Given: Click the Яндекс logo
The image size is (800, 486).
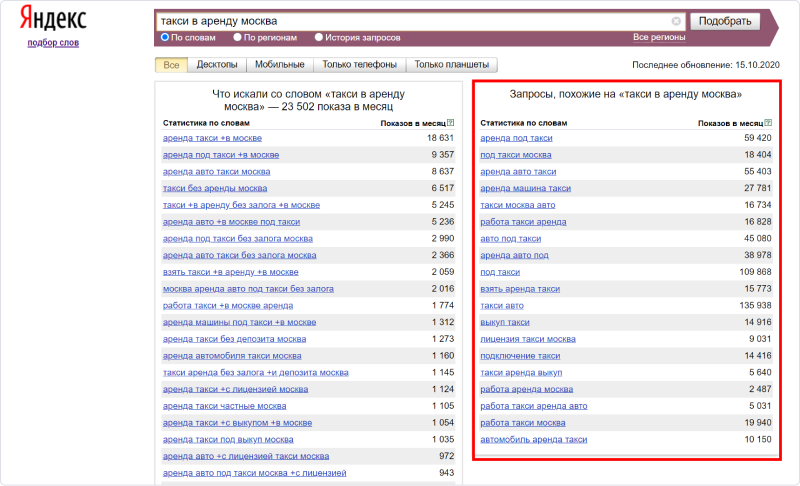Looking at the screenshot, I should 51,19.
